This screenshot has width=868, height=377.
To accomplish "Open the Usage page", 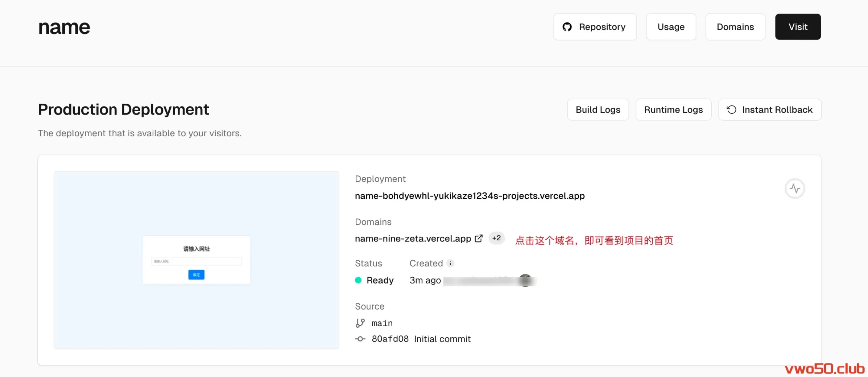I will pos(671,27).
